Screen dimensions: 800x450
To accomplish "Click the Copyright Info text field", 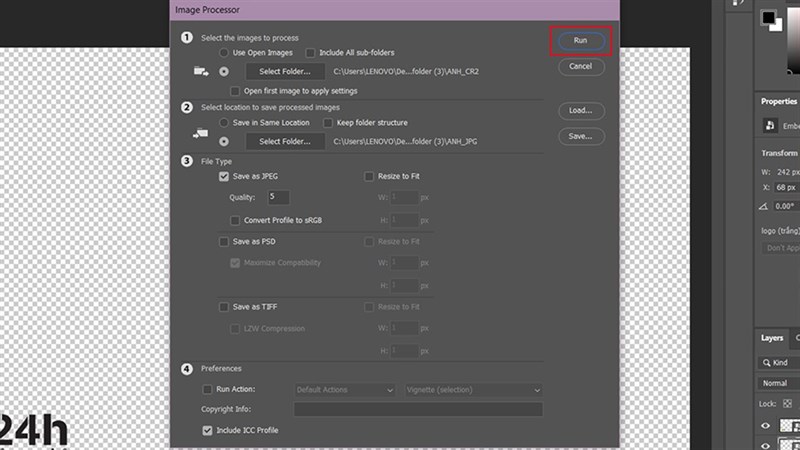I will coord(418,409).
